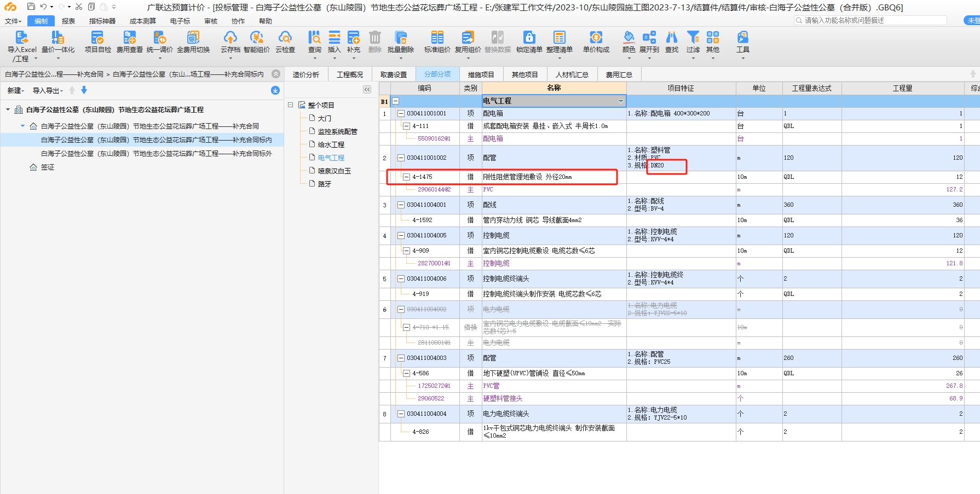Select 路牙 in section tree

[325, 184]
